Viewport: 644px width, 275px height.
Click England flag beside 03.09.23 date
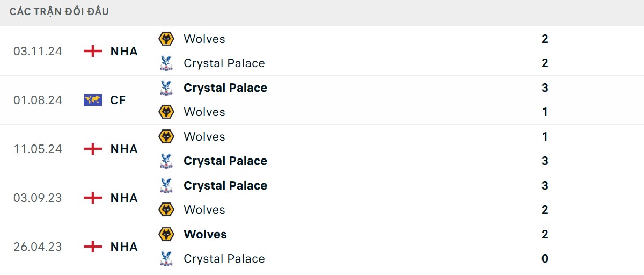click(x=93, y=198)
